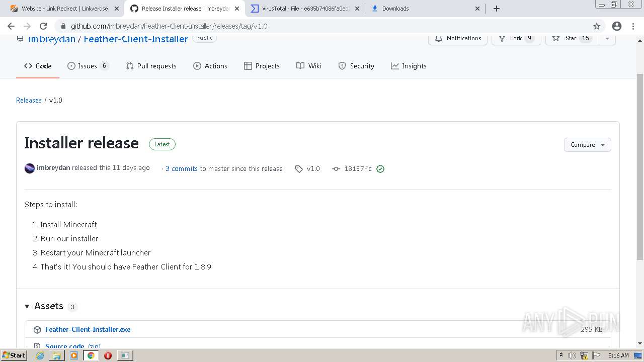Click the taskbar clock showing 8:16 AM
The width and height of the screenshot is (644, 362).
(618, 355)
